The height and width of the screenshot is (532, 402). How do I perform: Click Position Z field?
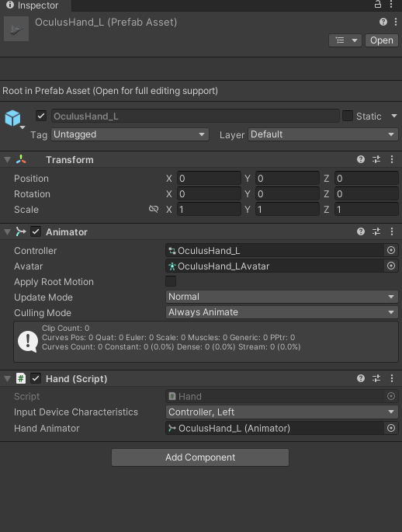click(x=366, y=178)
